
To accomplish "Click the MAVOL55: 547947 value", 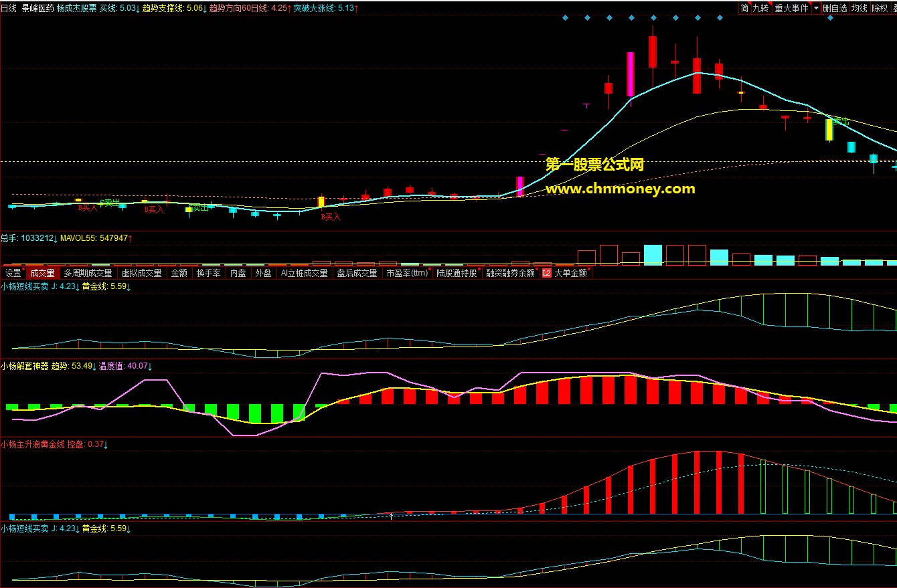I will [96, 237].
